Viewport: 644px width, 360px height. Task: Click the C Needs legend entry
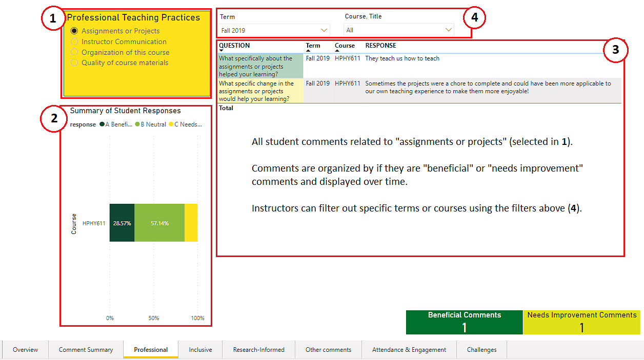186,124
